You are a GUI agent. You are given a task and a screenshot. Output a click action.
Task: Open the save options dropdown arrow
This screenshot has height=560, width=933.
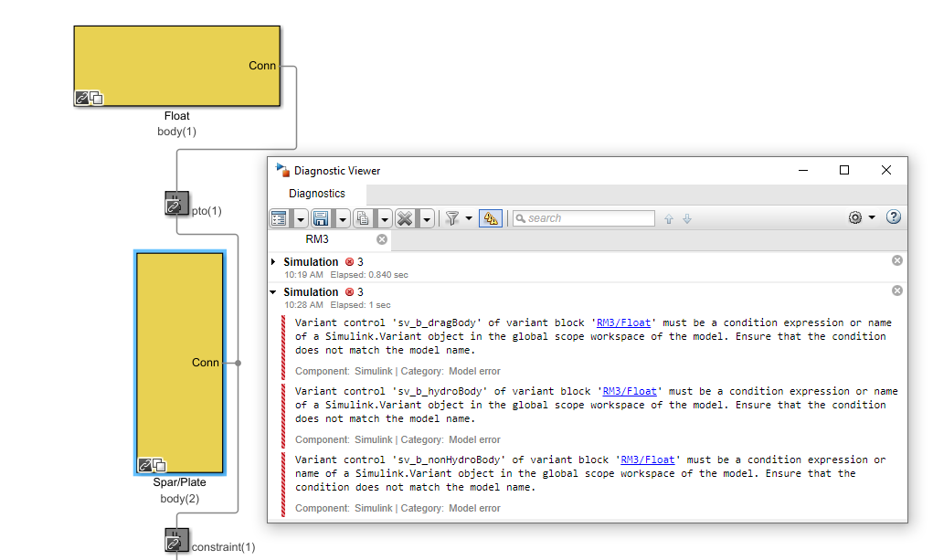point(343,217)
